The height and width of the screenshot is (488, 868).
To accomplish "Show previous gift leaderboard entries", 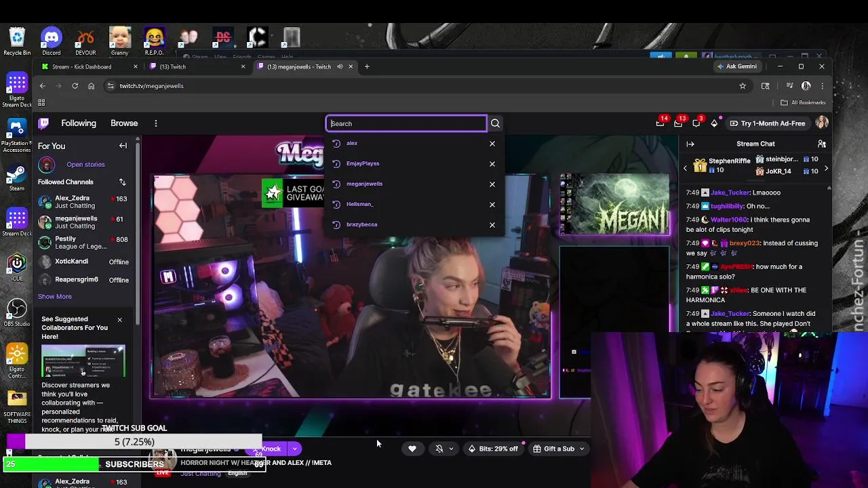I will 685,168.
